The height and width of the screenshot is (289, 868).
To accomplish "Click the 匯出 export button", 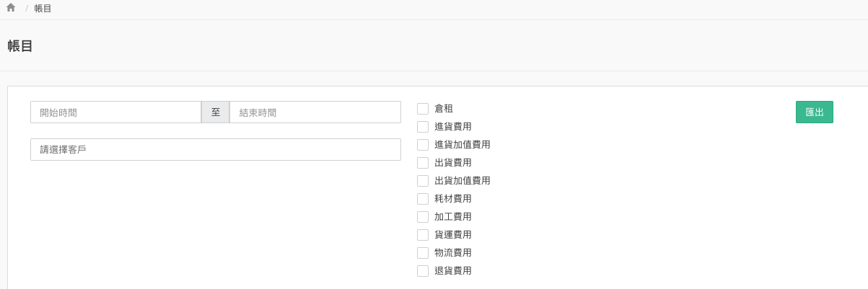I will click(x=814, y=112).
